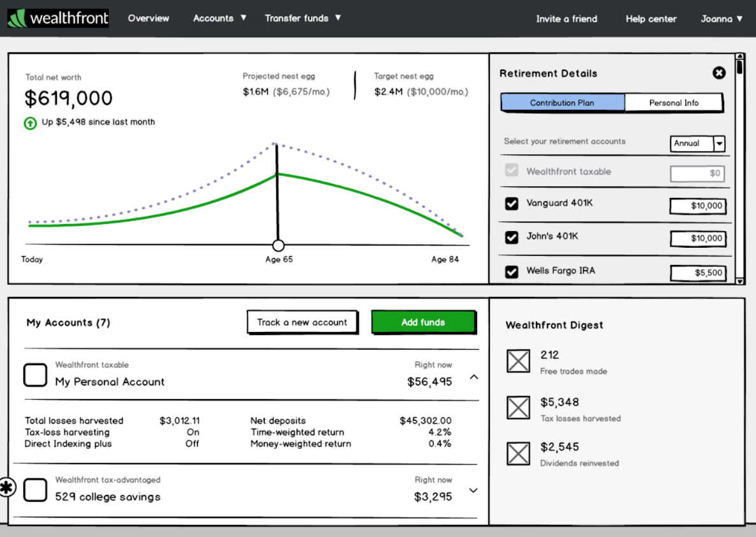Click the My Personal Account square icon
Image resolution: width=756 pixels, height=537 pixels.
[35, 375]
